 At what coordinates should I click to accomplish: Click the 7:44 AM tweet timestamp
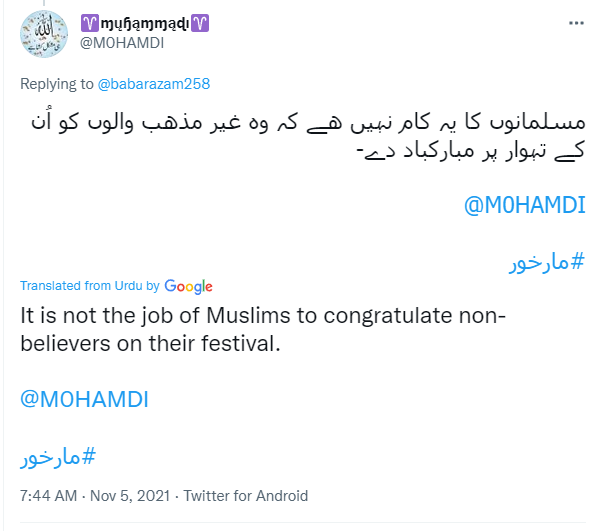coord(48,496)
